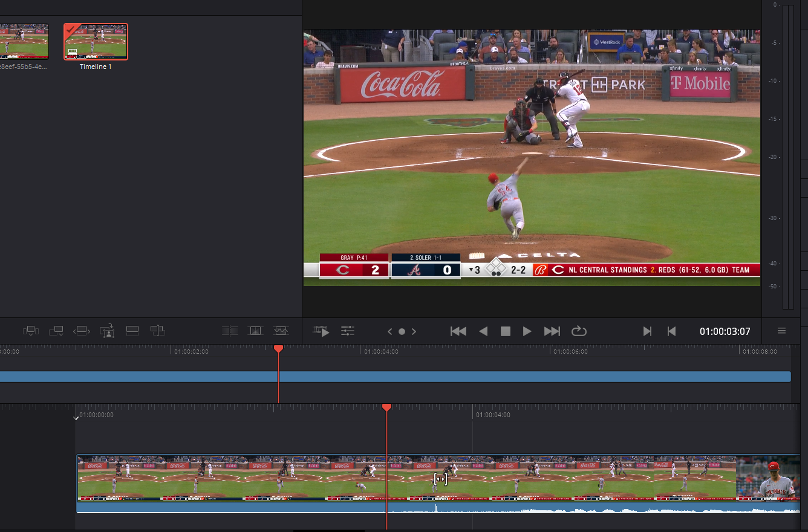Viewport: 808px width, 532px height.
Task: Select the cropped media clip thumbnail
Action: point(24,42)
